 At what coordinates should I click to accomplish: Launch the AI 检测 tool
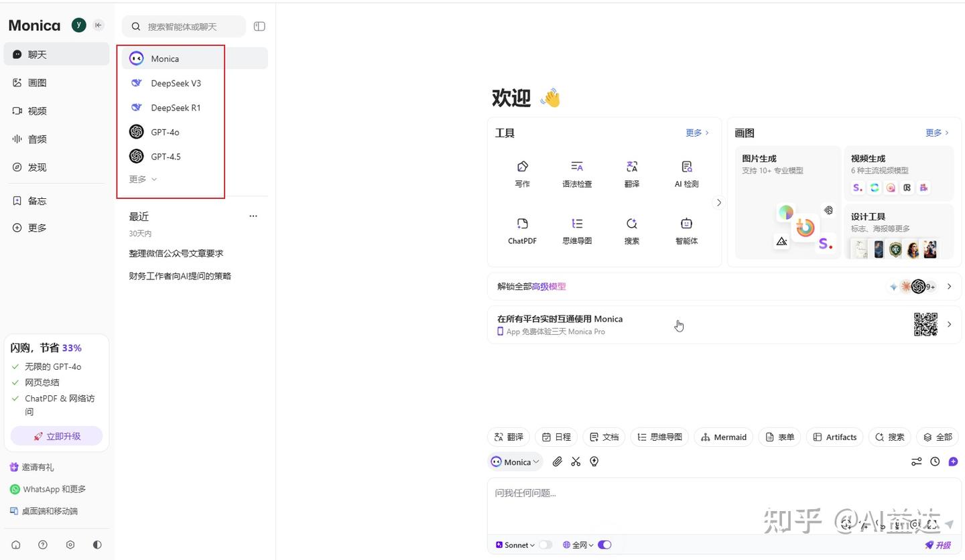[x=686, y=173]
